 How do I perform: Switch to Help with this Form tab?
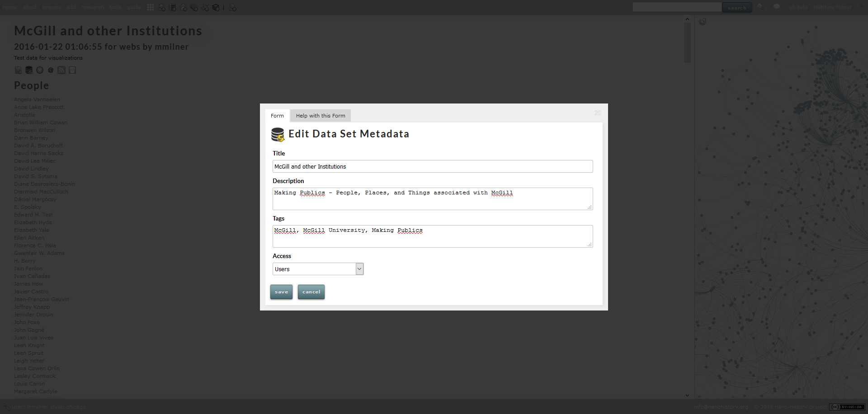(x=321, y=116)
